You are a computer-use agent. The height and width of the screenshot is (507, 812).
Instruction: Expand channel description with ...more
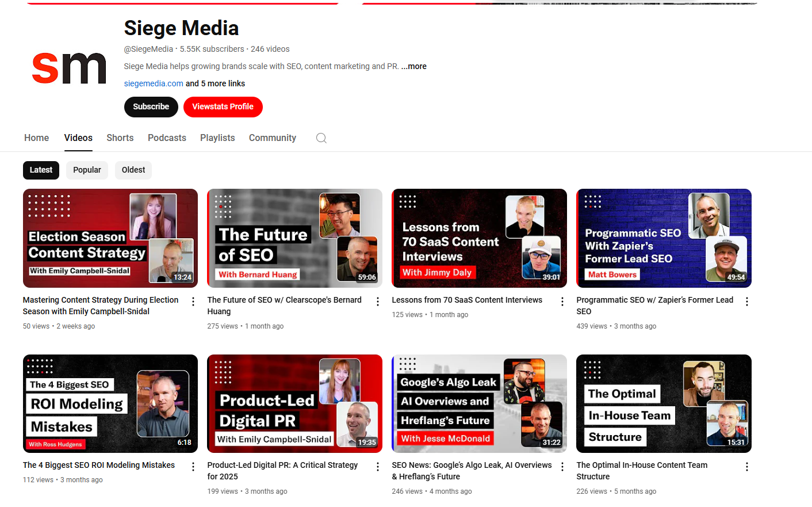(414, 66)
